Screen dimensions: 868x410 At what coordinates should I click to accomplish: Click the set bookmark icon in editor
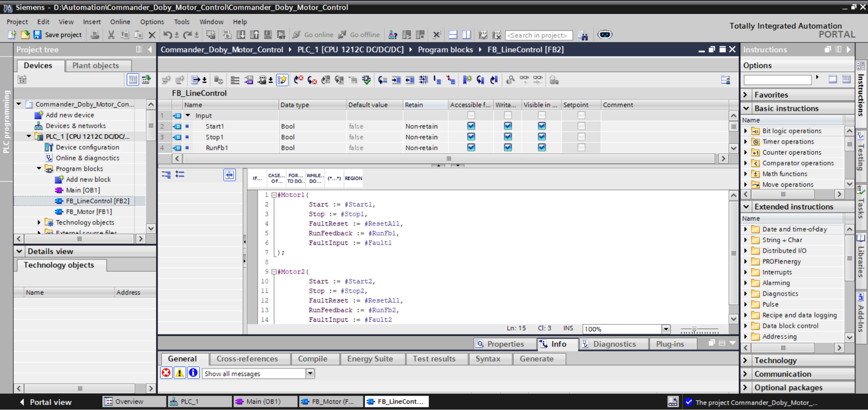pyautogui.click(x=467, y=80)
